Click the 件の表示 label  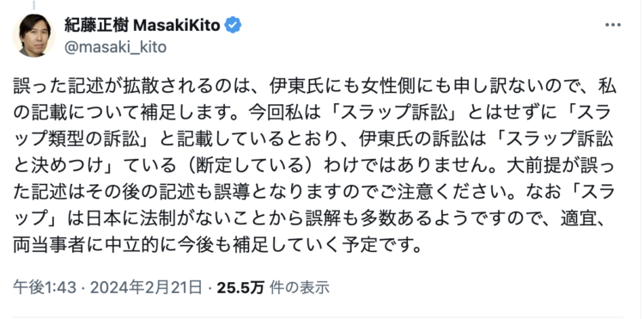[299, 288]
